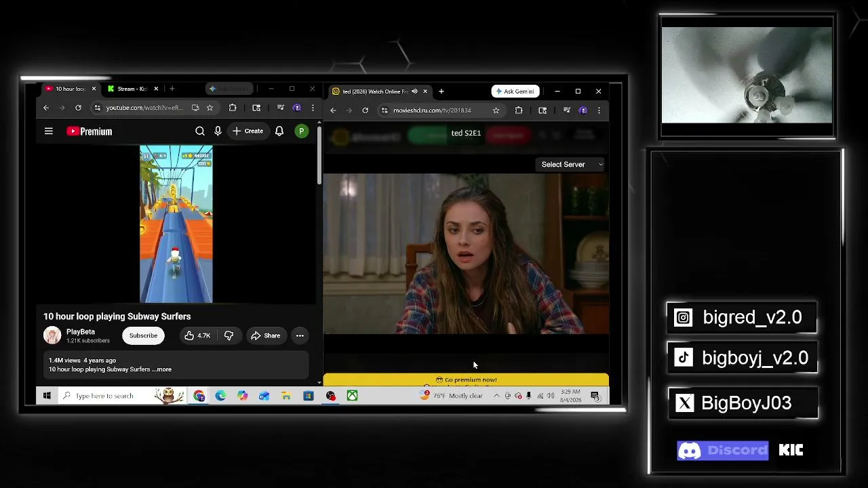Image resolution: width=868 pixels, height=488 pixels.
Task: Bookmark the movieshd page with star
Action: [x=496, y=110]
